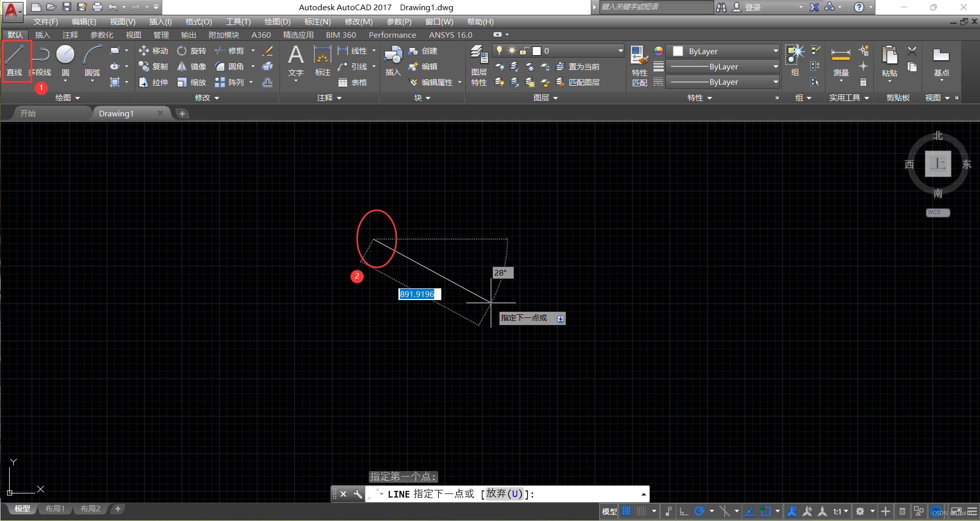Toggle isometric drafting in status bar
Image resolution: width=980 pixels, height=521 pixels.
coord(724,511)
